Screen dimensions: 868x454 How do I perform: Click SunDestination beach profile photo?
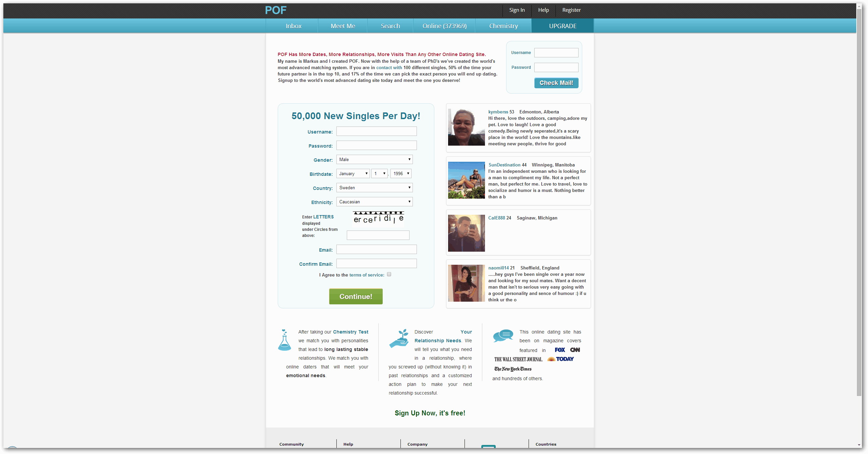tap(466, 180)
